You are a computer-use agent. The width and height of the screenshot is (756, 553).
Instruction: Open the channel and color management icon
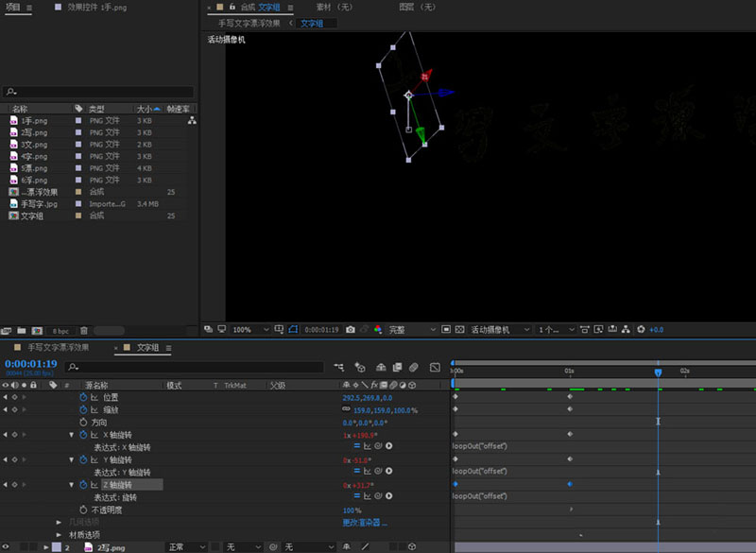click(377, 329)
